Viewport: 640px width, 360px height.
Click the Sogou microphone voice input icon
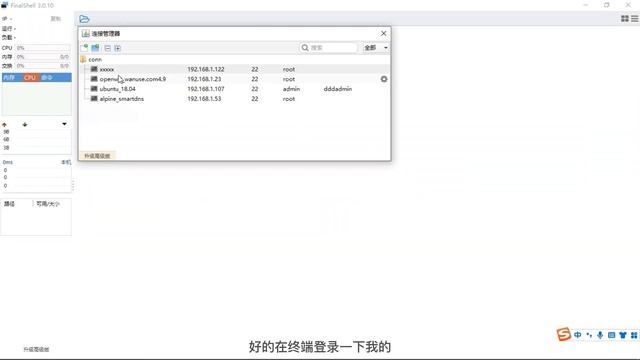[x=600, y=335]
